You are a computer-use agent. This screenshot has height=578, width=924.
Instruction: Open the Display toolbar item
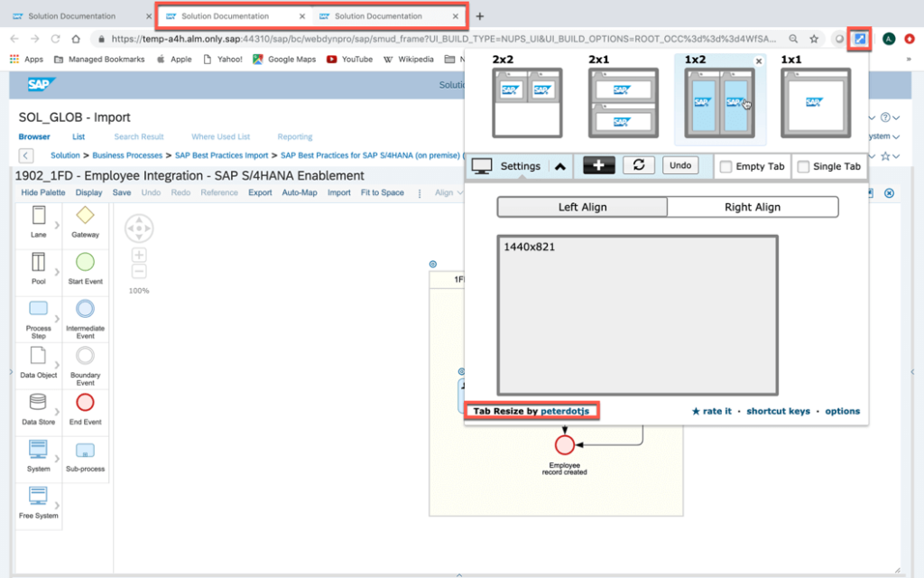point(88,193)
